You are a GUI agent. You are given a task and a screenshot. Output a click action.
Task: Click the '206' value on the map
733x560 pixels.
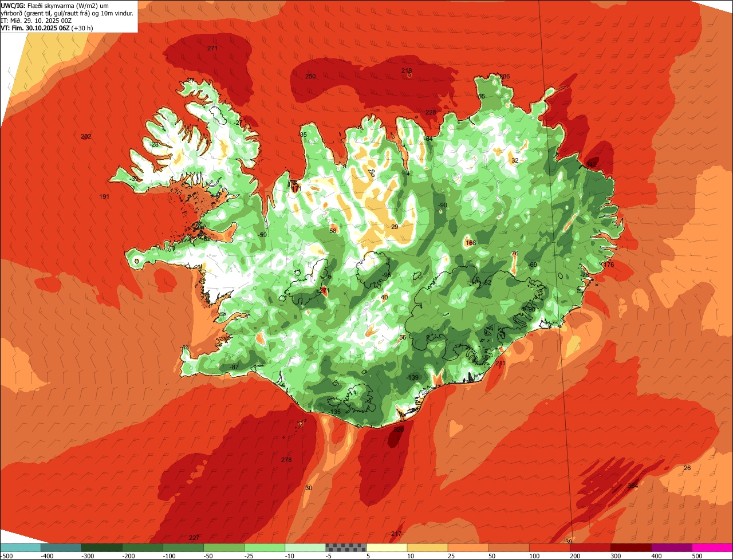(x=505, y=76)
